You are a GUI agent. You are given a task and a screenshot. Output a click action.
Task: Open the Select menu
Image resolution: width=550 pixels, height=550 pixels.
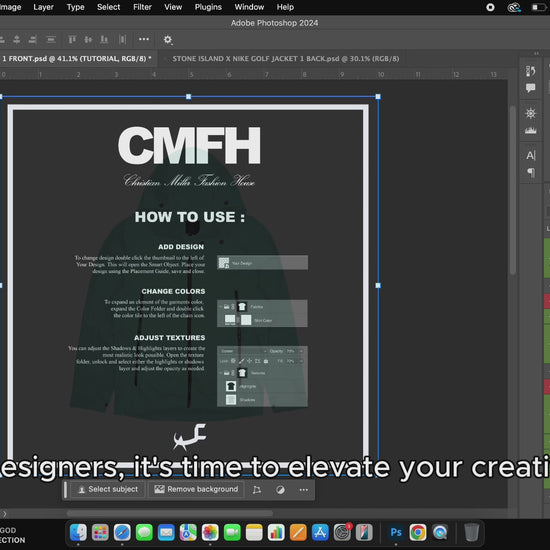coord(108,7)
